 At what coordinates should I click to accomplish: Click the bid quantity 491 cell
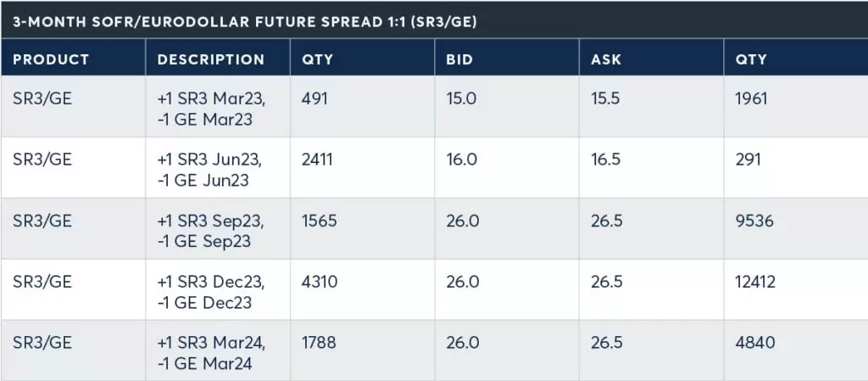(x=314, y=98)
